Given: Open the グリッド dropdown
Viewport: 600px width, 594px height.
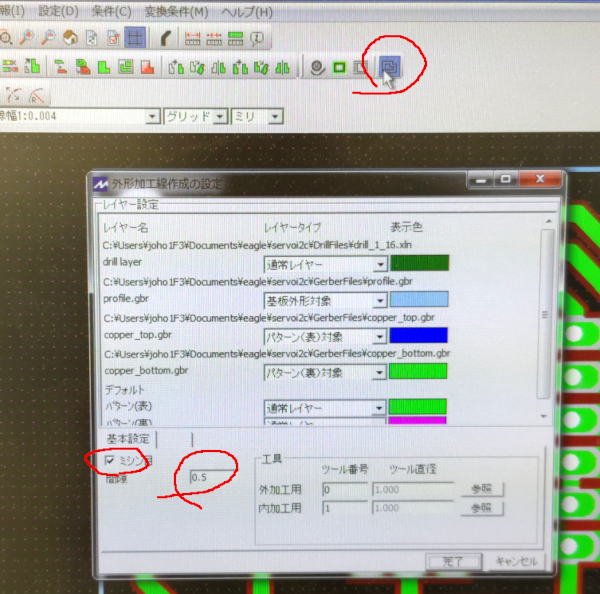Looking at the screenshot, I should click(220, 116).
